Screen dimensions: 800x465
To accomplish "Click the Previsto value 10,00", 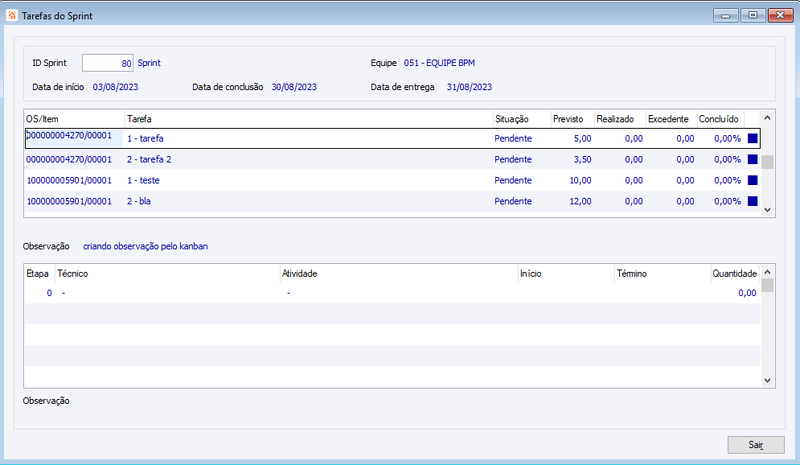I will 580,180.
